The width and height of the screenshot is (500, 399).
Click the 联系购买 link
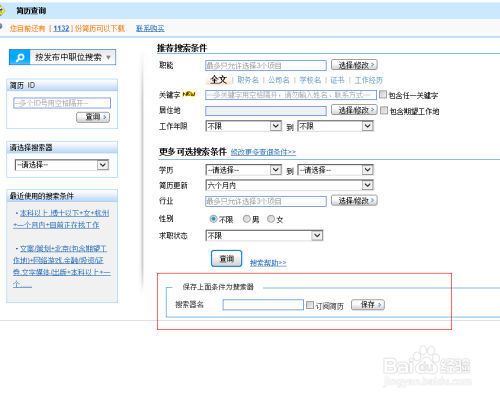click(x=150, y=29)
